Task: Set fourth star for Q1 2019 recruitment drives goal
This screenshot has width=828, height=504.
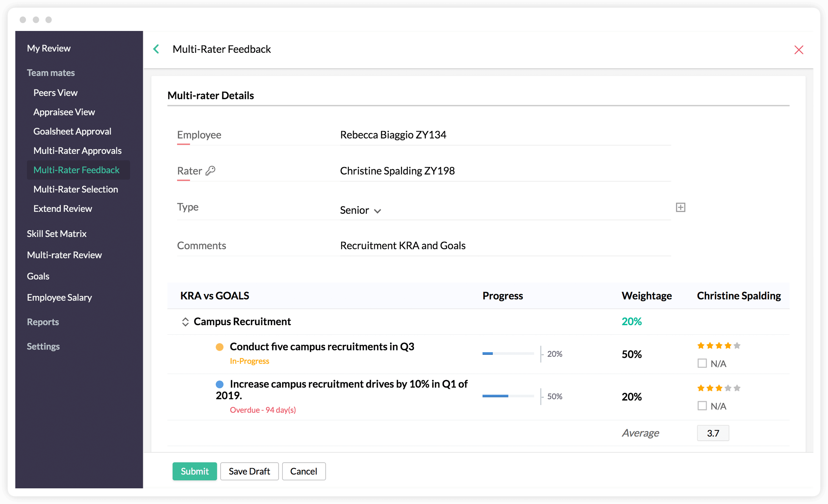Action: 728,388
